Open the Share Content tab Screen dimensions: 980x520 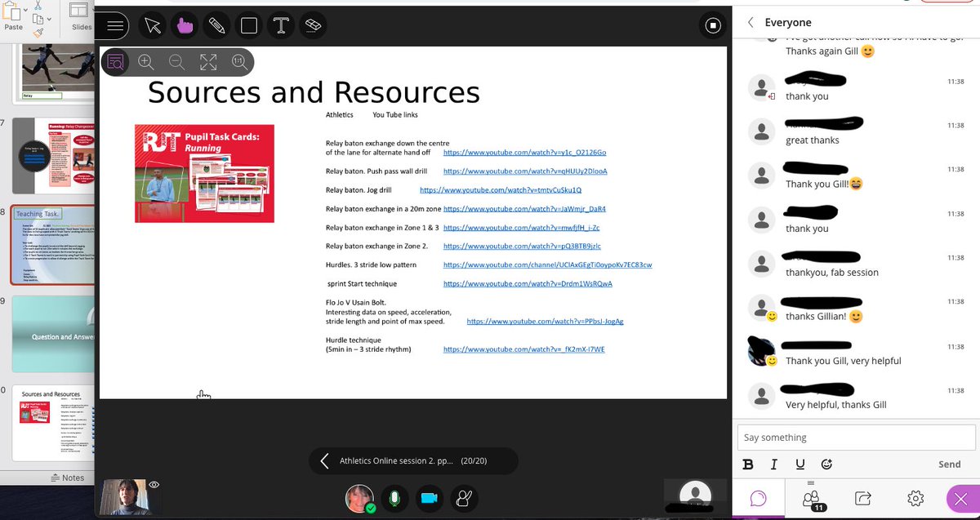pyautogui.click(x=863, y=498)
